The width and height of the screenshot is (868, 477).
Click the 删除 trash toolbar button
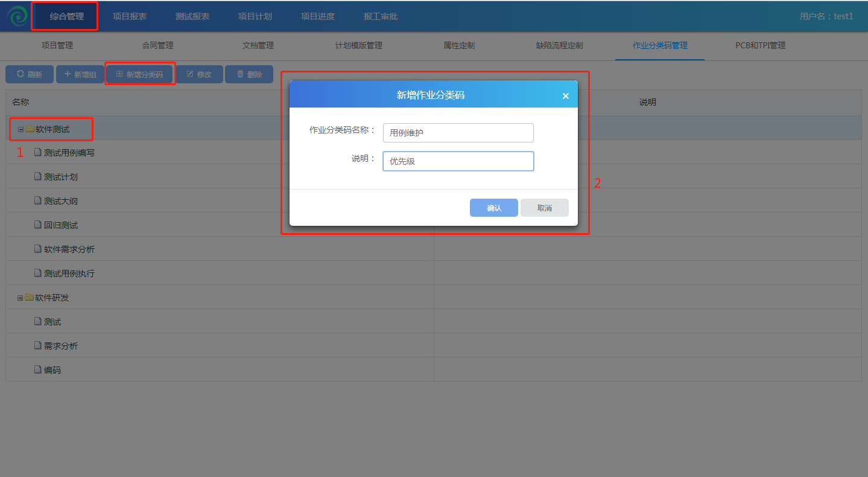[249, 74]
